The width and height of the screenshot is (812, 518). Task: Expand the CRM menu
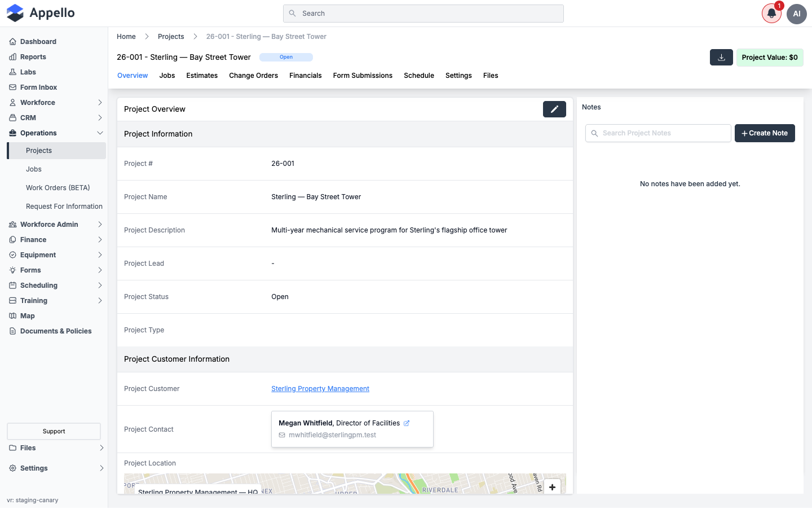click(56, 118)
